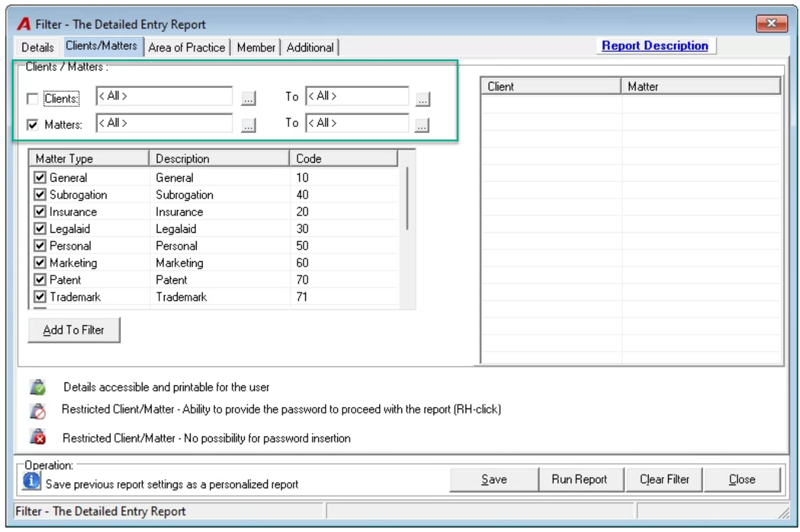Click the Close button at bottom

742,480
